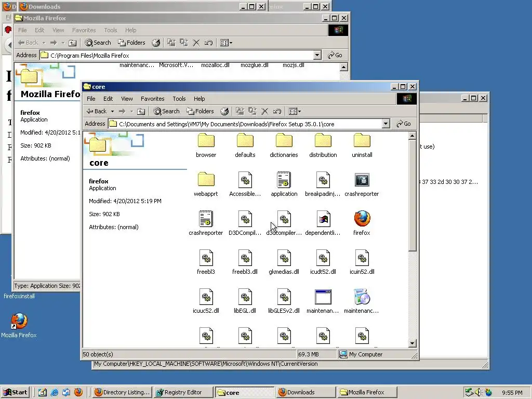
Task: Open the View menu in core window
Action: (x=127, y=99)
